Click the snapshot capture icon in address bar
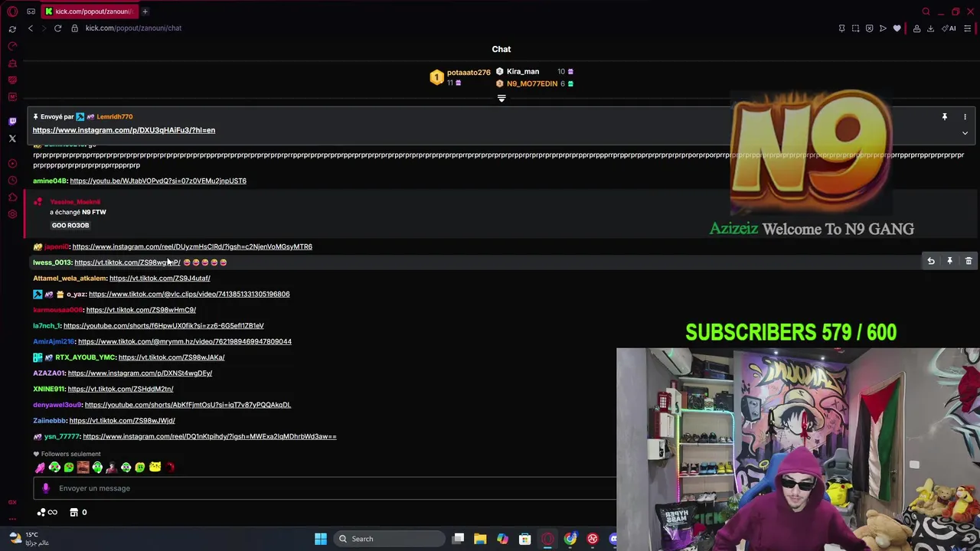Viewport: 980px width, 551px height. pyautogui.click(x=855, y=28)
